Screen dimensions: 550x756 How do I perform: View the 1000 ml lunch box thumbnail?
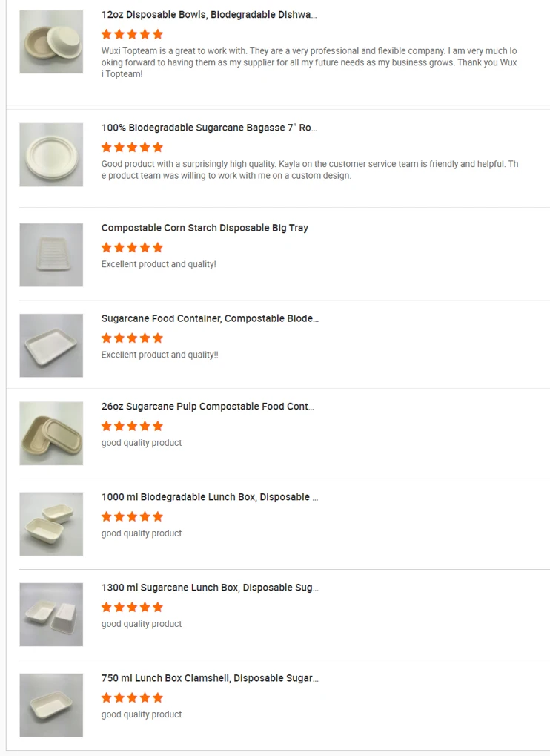click(x=51, y=524)
